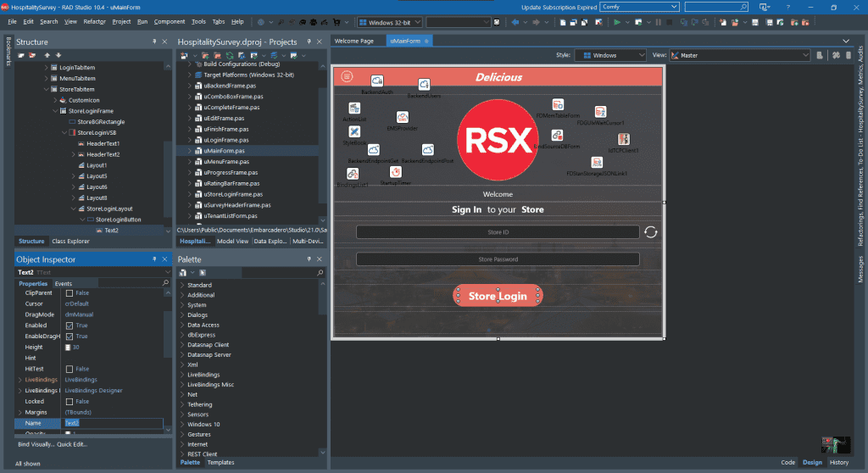Image resolution: width=868 pixels, height=473 pixels.
Task: Click the green Run arrow in toolbar
Action: tap(617, 22)
